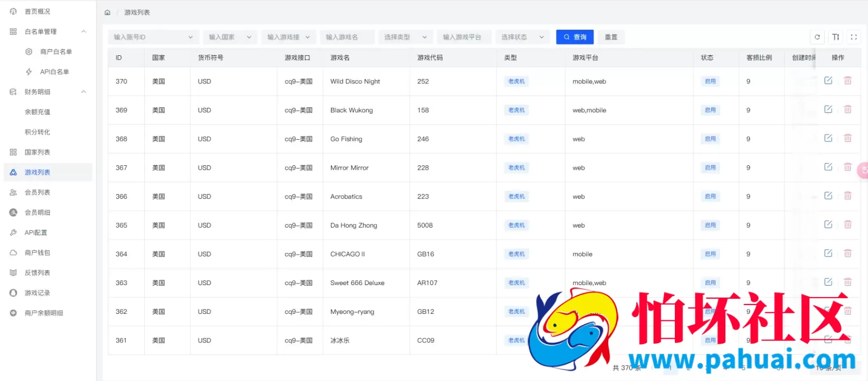868x381 pixels.
Task: Delete the Acrobatics game row
Action: coord(847,196)
